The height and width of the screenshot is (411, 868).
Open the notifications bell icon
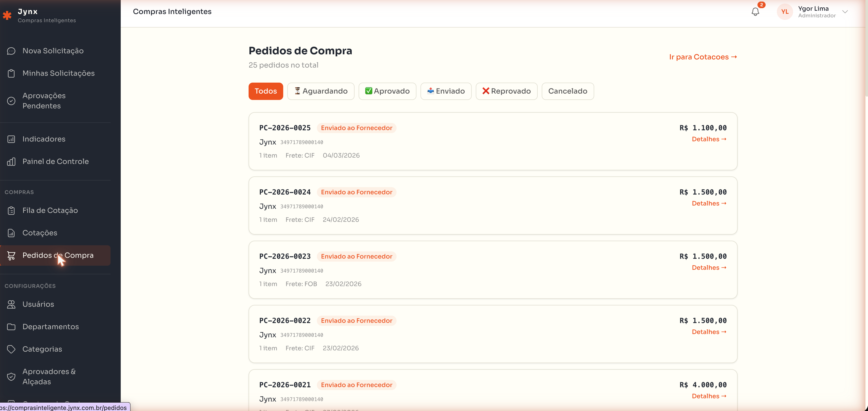coord(755,12)
